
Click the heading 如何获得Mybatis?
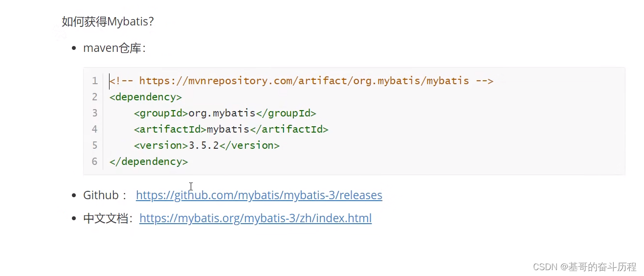click(108, 22)
